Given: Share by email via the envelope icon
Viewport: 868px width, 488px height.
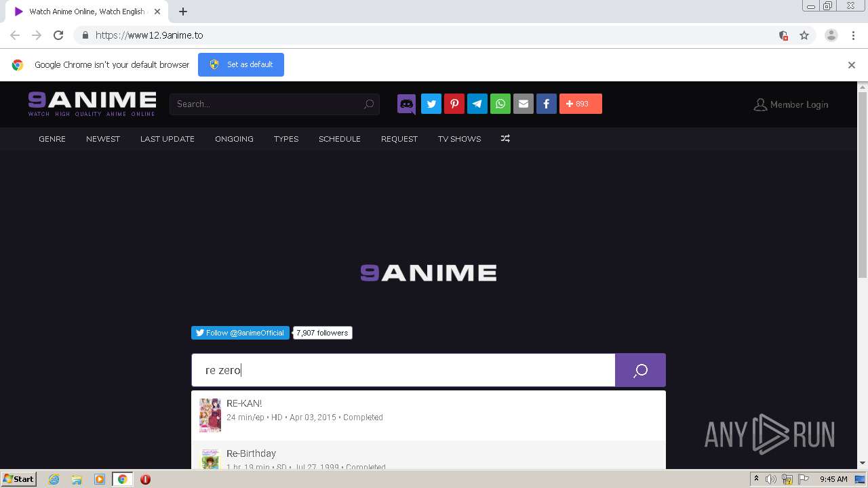Looking at the screenshot, I should point(524,104).
